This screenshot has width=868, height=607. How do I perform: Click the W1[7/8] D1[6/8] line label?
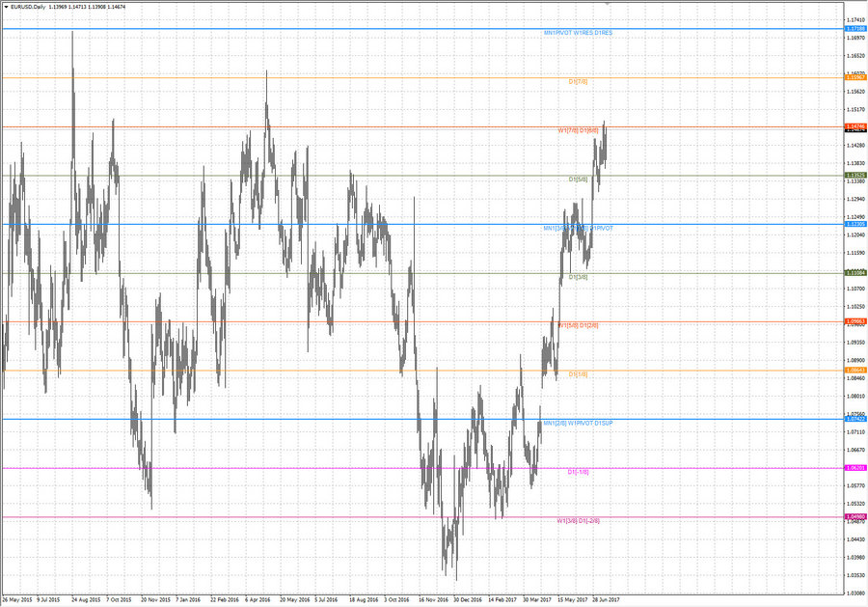[x=580, y=129]
